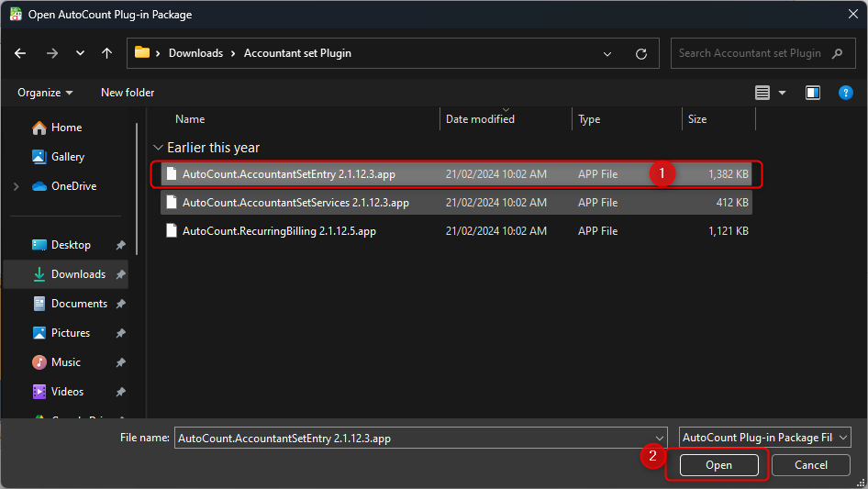The image size is (868, 489).
Task: Click New folder in the toolbar
Action: click(x=128, y=93)
